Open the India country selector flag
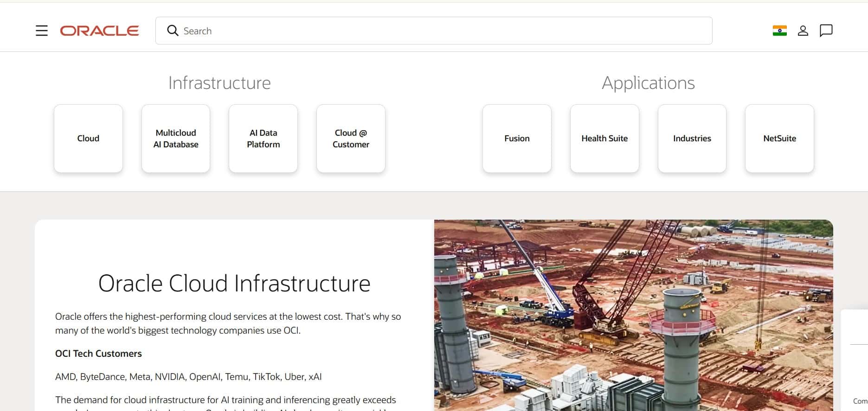Viewport: 868px width, 411px height. pos(779,31)
